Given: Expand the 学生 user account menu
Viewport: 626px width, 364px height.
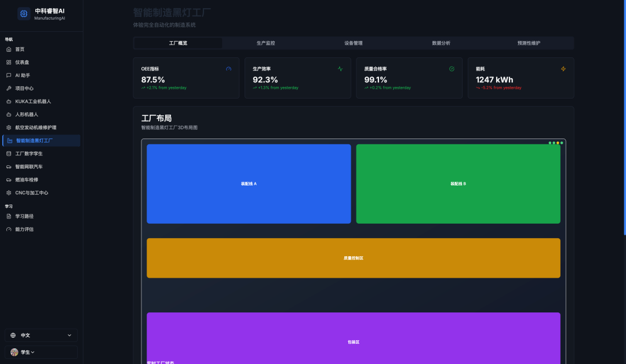Looking at the screenshot, I should [41, 352].
